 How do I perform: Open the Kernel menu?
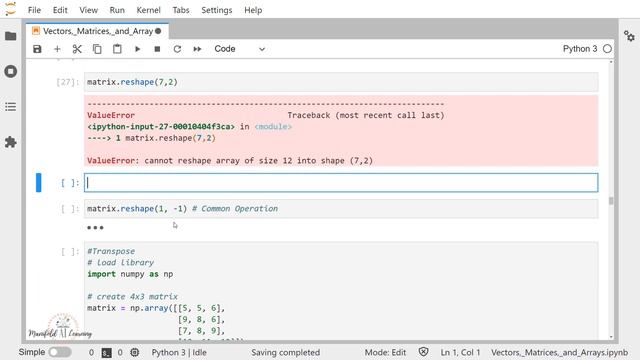point(148,10)
